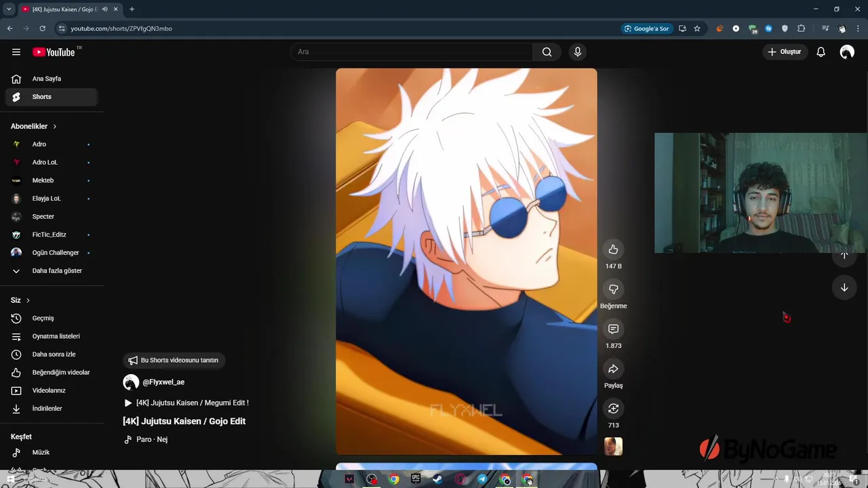The height and width of the screenshot is (488, 868).
Task: Remix the short (713)
Action: pyautogui.click(x=613, y=408)
